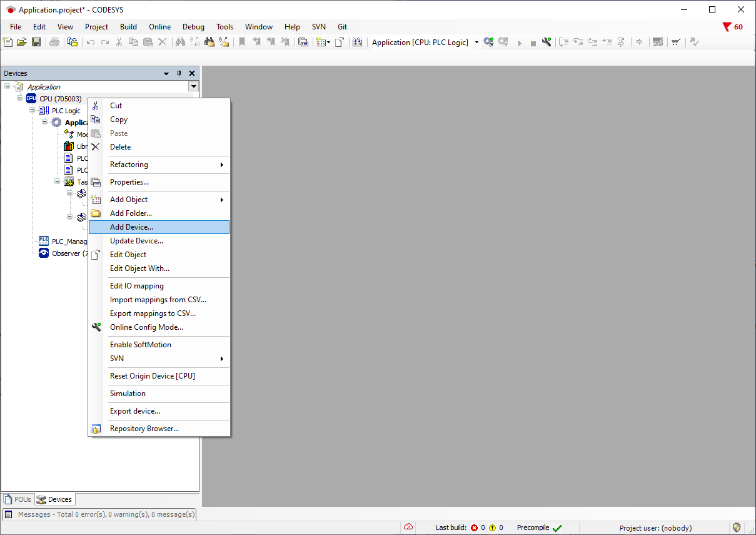The image size is (756, 535).
Task: Click the wrench Online Config icon in toolbar
Action: pos(547,42)
